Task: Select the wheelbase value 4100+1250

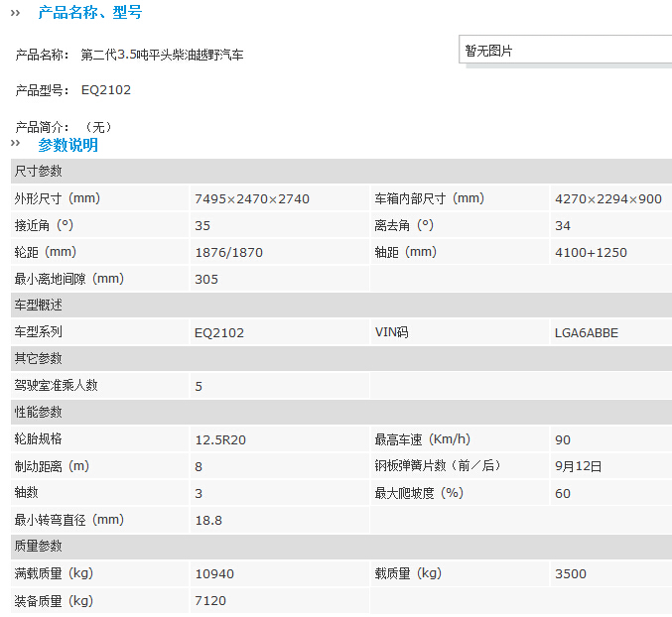Action: pyautogui.click(x=591, y=253)
